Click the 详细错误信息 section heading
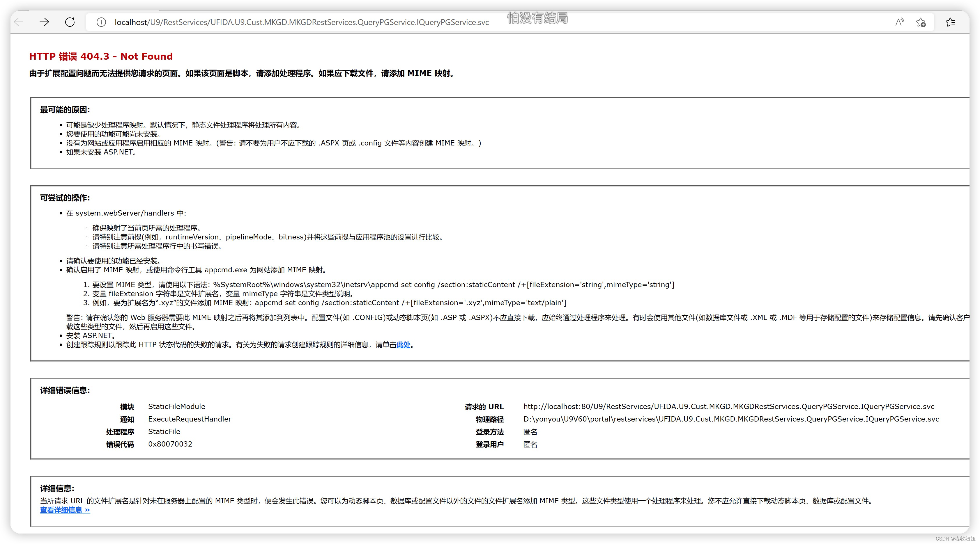 pos(65,390)
